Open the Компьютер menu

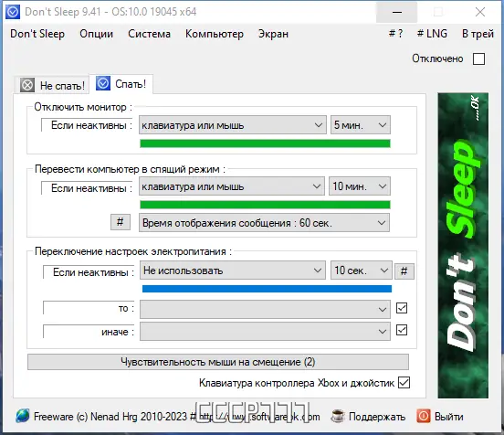coord(215,34)
